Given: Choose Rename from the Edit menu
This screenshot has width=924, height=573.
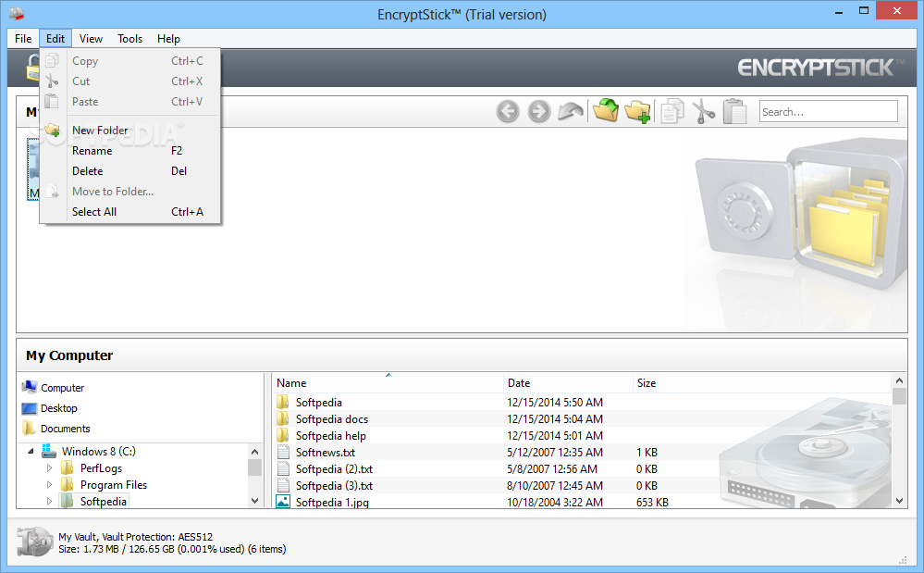Looking at the screenshot, I should click(x=129, y=150).
